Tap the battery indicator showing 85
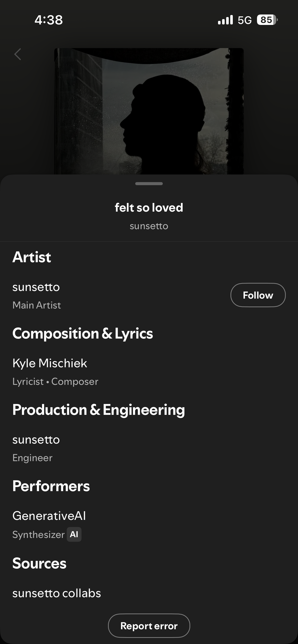 [x=267, y=20]
